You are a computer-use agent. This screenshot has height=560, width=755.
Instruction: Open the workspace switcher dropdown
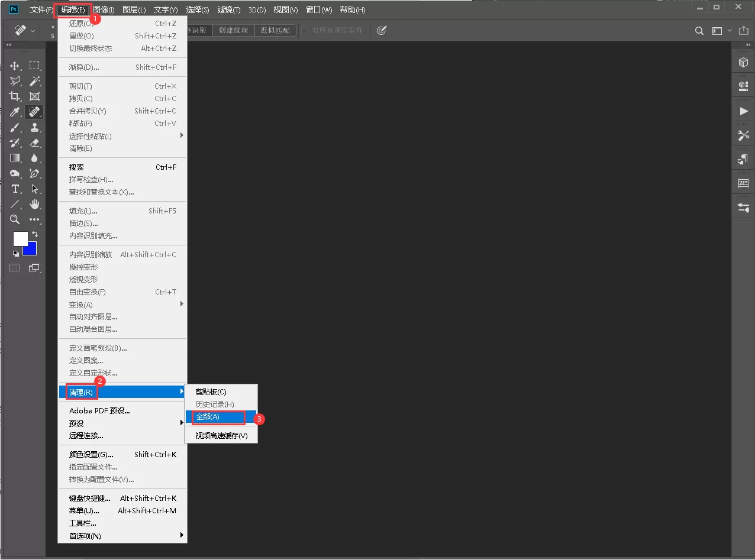[x=721, y=31]
